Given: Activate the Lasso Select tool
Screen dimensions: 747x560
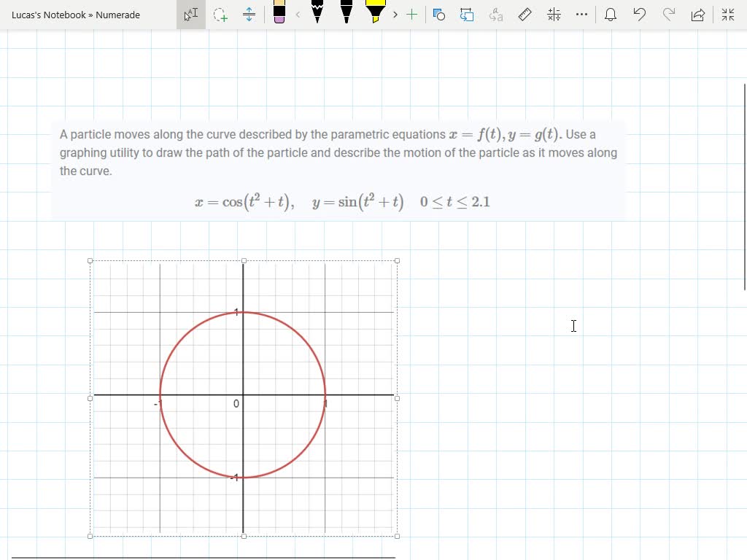Looking at the screenshot, I should pos(220,15).
